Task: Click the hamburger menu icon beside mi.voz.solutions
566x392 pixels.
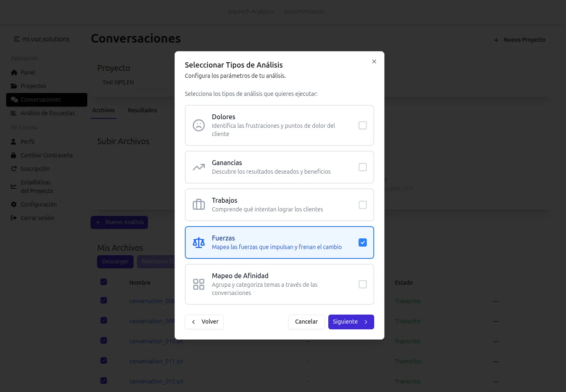Action: pyautogui.click(x=17, y=39)
